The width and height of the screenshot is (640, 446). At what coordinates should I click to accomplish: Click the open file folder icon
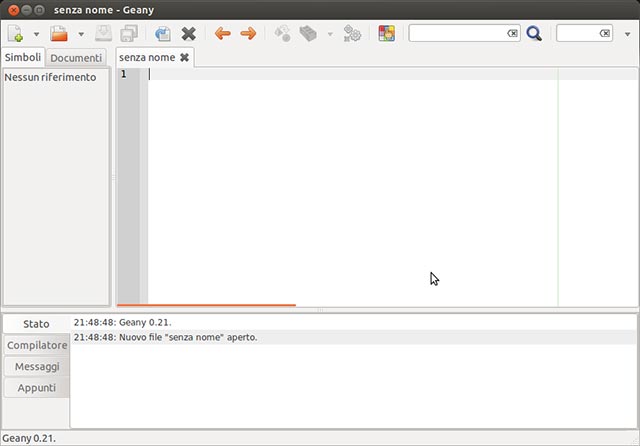pos(59,34)
